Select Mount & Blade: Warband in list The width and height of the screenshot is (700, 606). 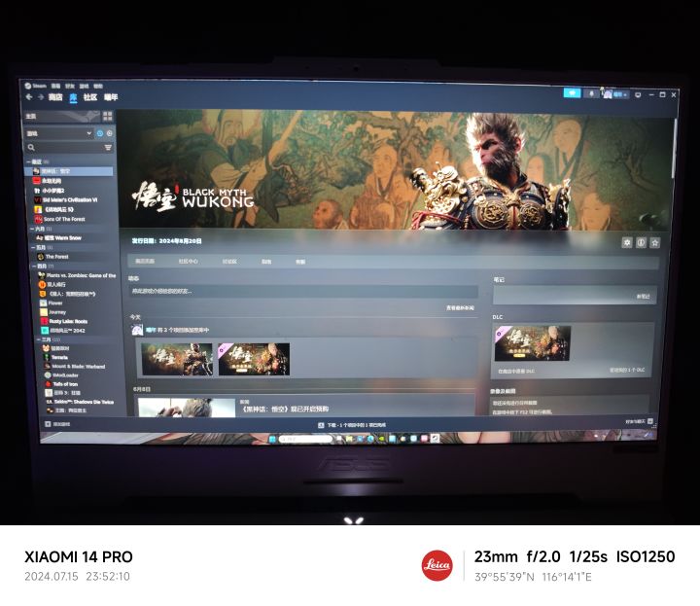click(x=75, y=366)
